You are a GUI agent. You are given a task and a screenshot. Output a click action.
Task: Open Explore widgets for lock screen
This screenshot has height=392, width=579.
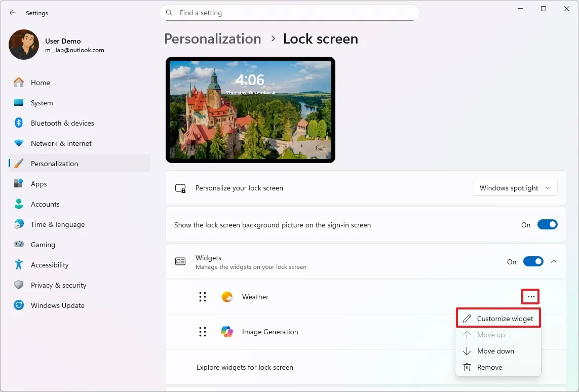coord(245,367)
